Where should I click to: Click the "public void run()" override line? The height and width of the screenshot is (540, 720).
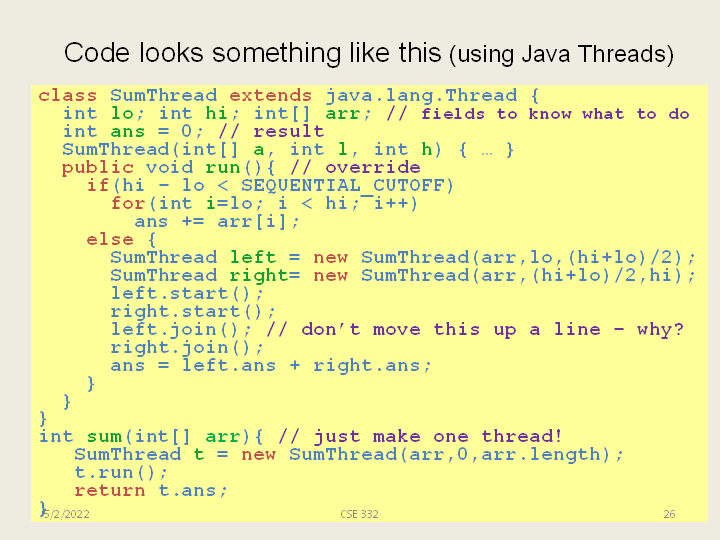pyautogui.click(x=241, y=168)
